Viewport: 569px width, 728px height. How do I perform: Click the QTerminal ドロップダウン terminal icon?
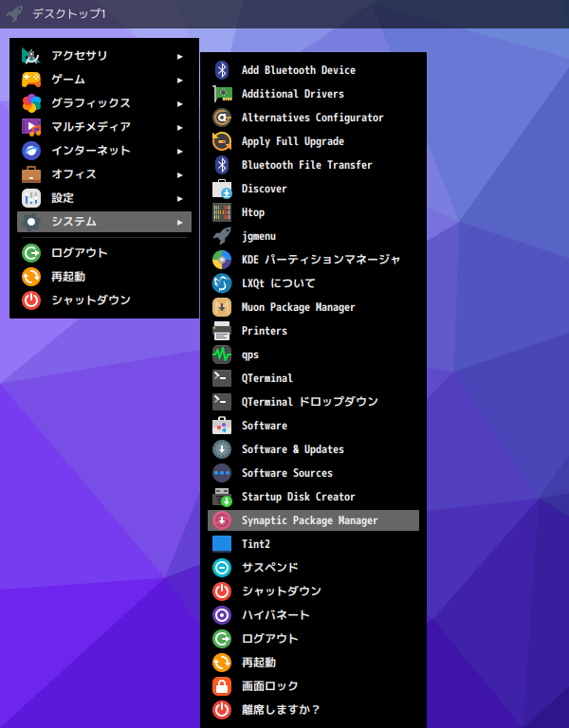[222, 402]
